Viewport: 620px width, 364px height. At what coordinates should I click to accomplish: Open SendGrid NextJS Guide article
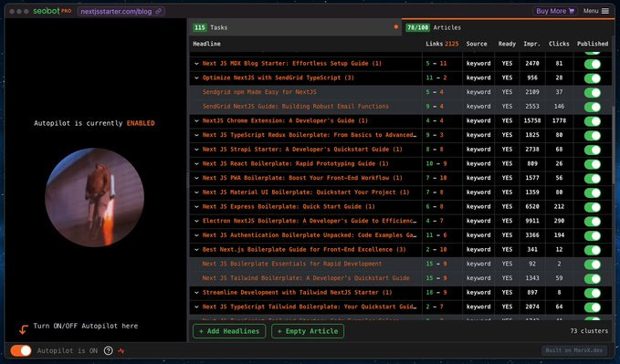295,107
